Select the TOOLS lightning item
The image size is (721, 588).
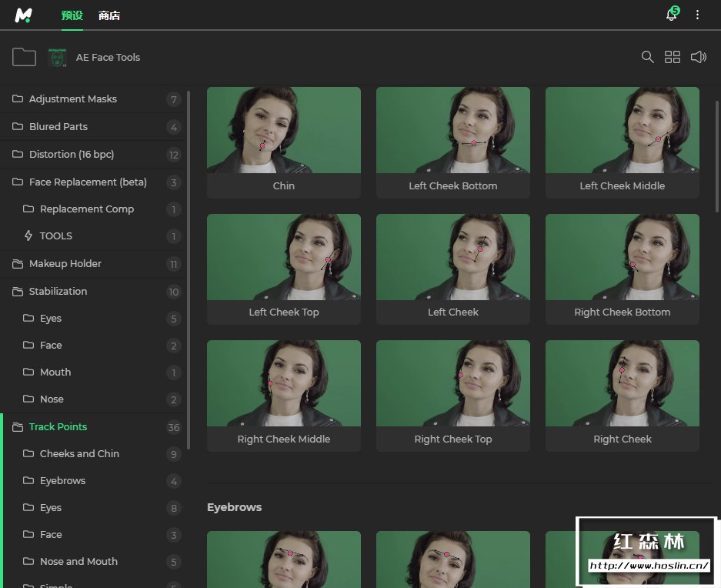point(55,236)
